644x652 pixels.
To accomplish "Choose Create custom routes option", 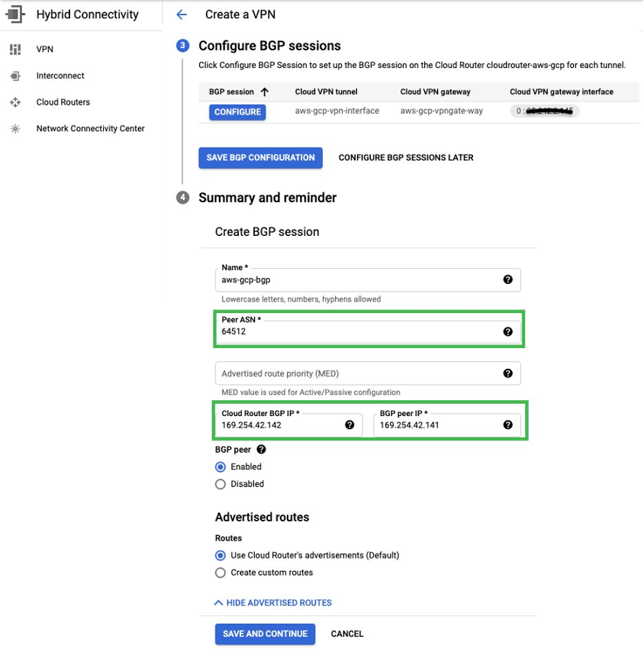I will pyautogui.click(x=221, y=573).
